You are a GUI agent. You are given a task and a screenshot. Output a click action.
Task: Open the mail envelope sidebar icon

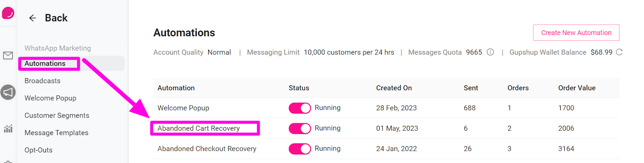[8, 56]
